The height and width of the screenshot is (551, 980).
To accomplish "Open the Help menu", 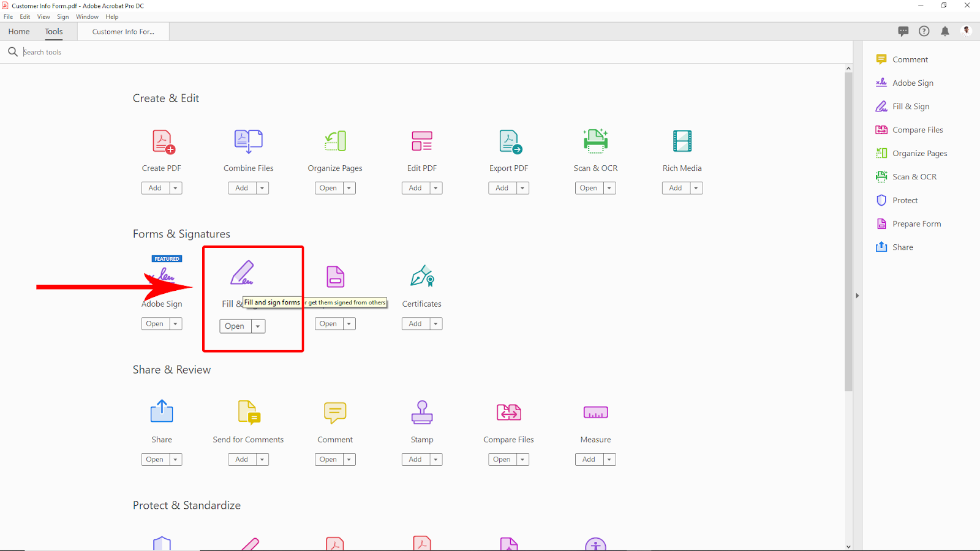I will pyautogui.click(x=112, y=17).
